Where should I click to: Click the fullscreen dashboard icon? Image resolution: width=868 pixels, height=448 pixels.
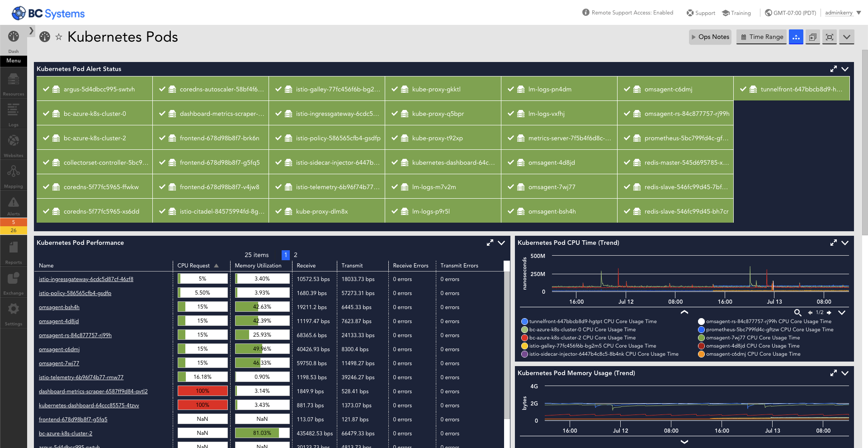click(x=830, y=37)
